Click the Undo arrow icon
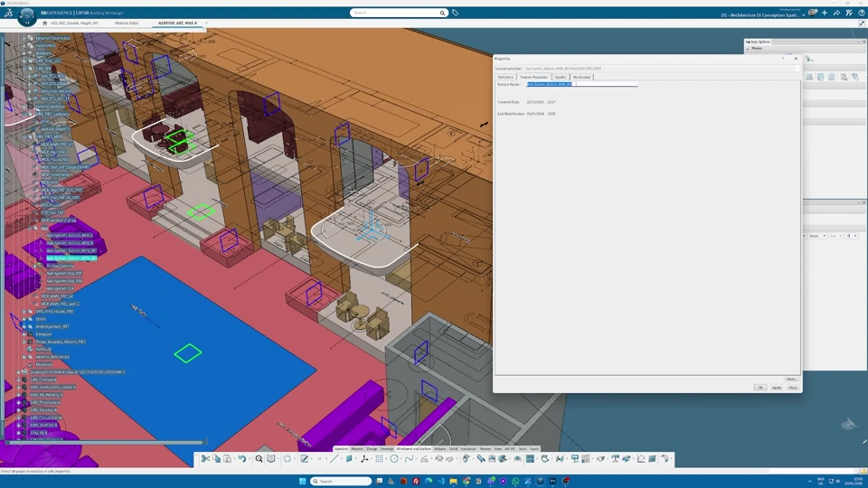The height and width of the screenshot is (488, 868). pos(241,459)
